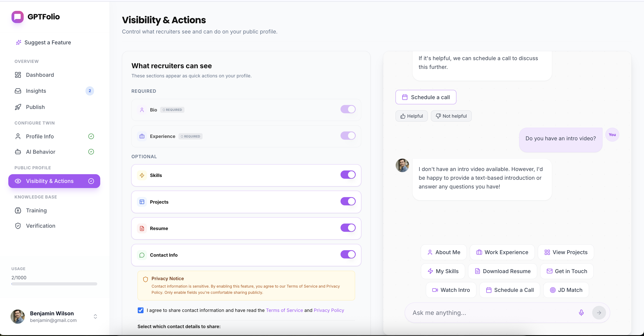This screenshot has height=336, width=644.
Task: Click the thumbs-up Helpful feedback button
Action: (411, 116)
